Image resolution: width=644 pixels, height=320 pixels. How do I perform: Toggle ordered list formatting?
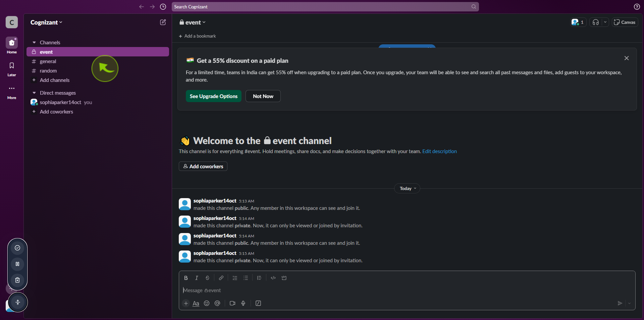(x=235, y=278)
